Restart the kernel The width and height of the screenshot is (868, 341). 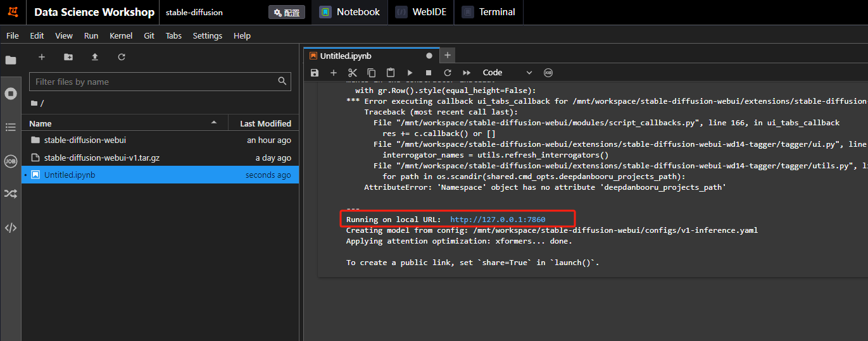click(x=448, y=73)
